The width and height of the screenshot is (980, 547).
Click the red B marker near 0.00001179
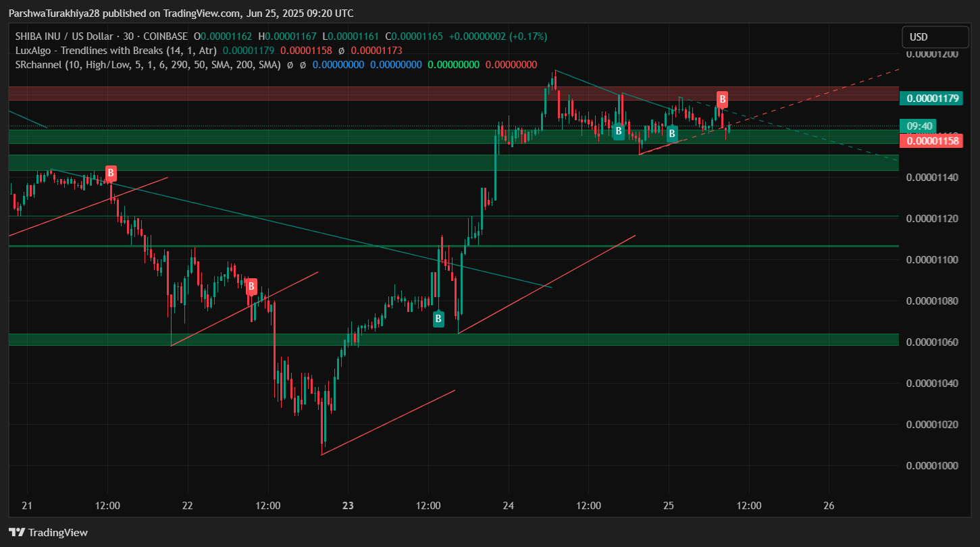(x=722, y=100)
